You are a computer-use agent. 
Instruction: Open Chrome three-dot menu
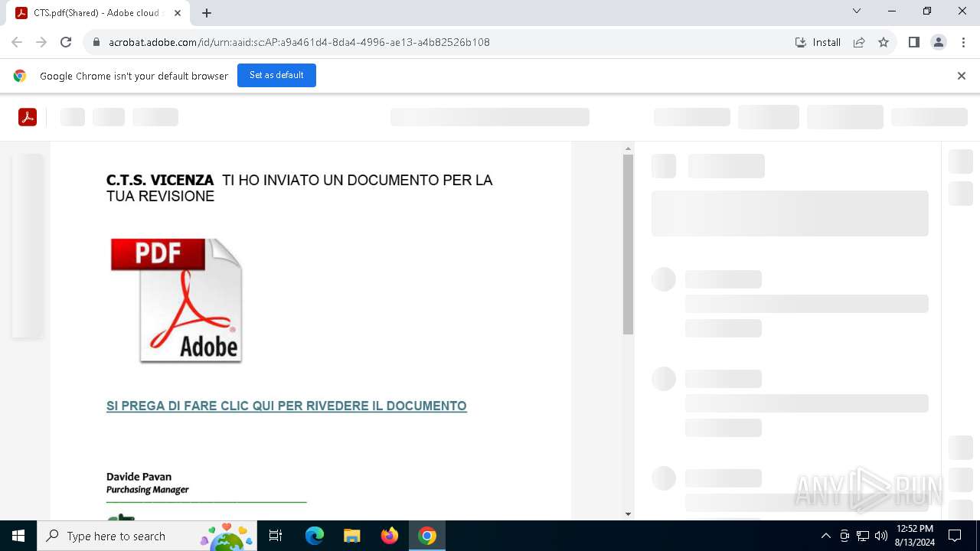[964, 42]
